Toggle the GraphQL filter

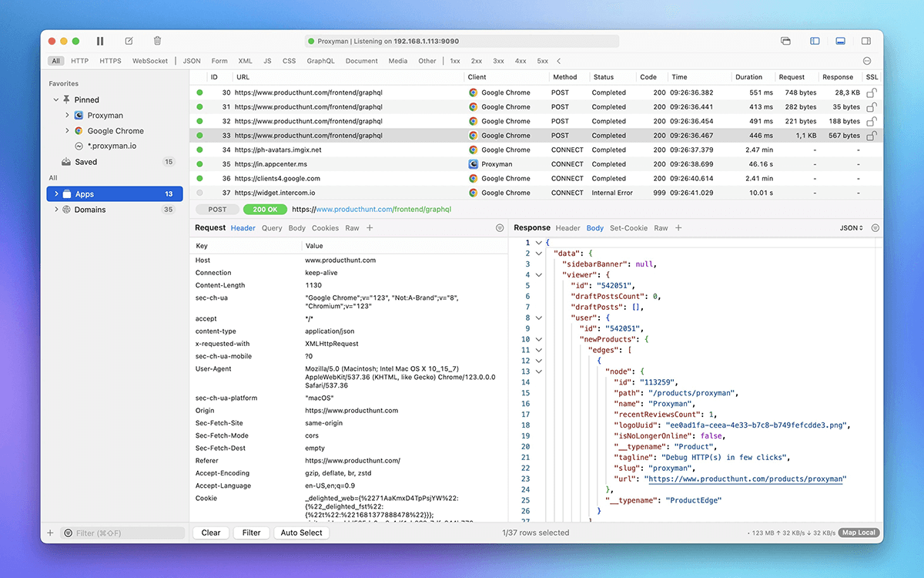click(320, 61)
